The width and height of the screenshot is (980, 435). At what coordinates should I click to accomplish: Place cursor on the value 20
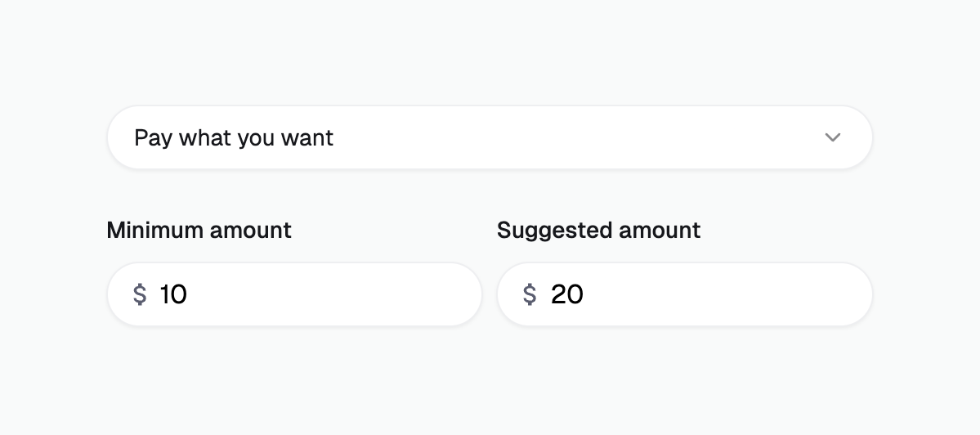pos(567,294)
